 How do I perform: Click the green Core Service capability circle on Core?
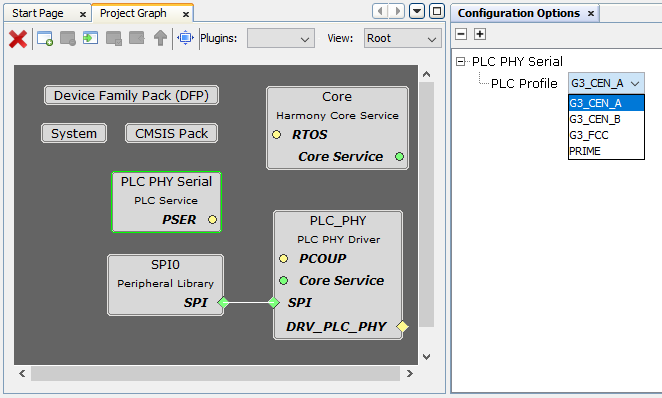pyautogui.click(x=399, y=157)
